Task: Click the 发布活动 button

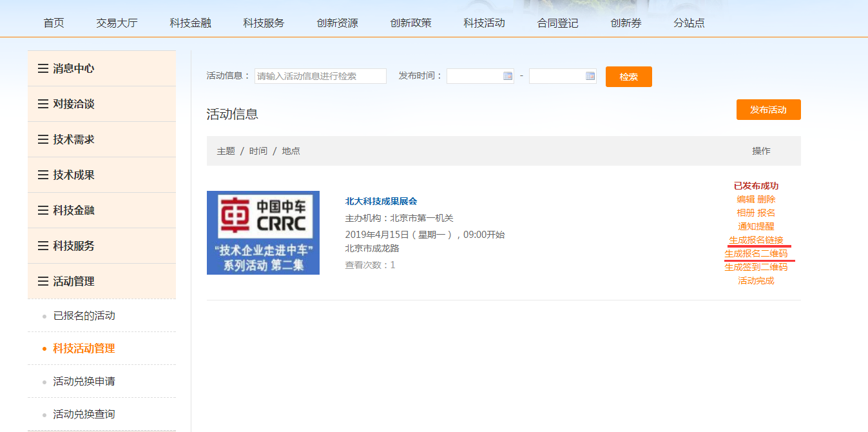Action: [769, 110]
